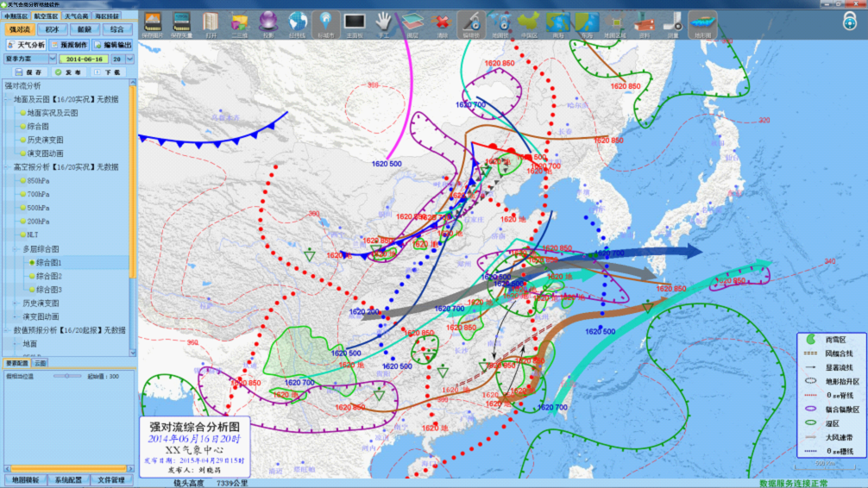Activate 预报制作 forecast production mode
This screenshot has height=488, width=868.
(x=70, y=45)
